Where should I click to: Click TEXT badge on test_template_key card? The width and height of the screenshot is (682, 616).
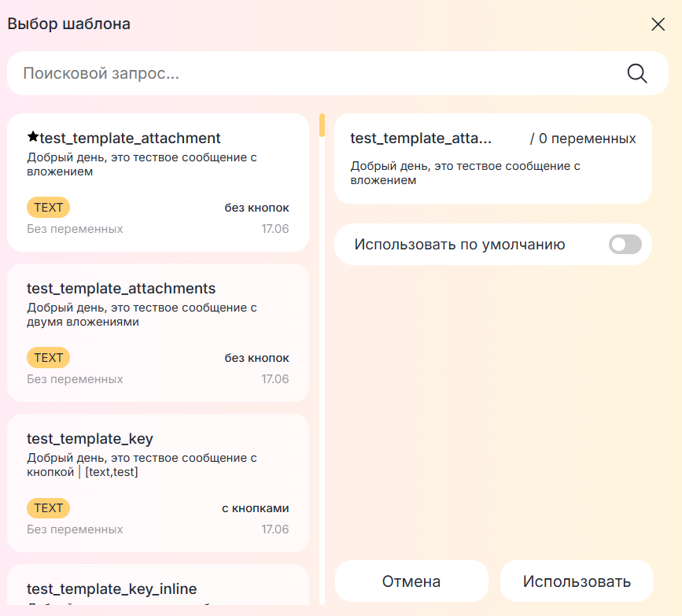click(x=48, y=508)
